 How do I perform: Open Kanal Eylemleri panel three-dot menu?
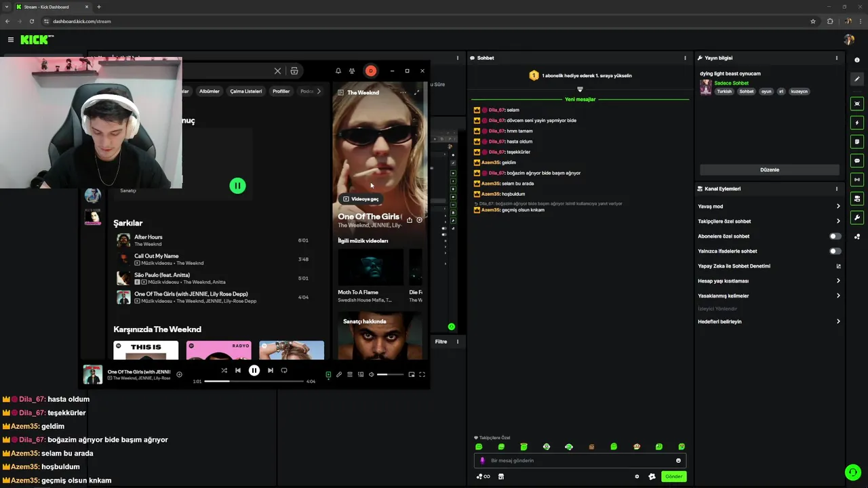[837, 188]
